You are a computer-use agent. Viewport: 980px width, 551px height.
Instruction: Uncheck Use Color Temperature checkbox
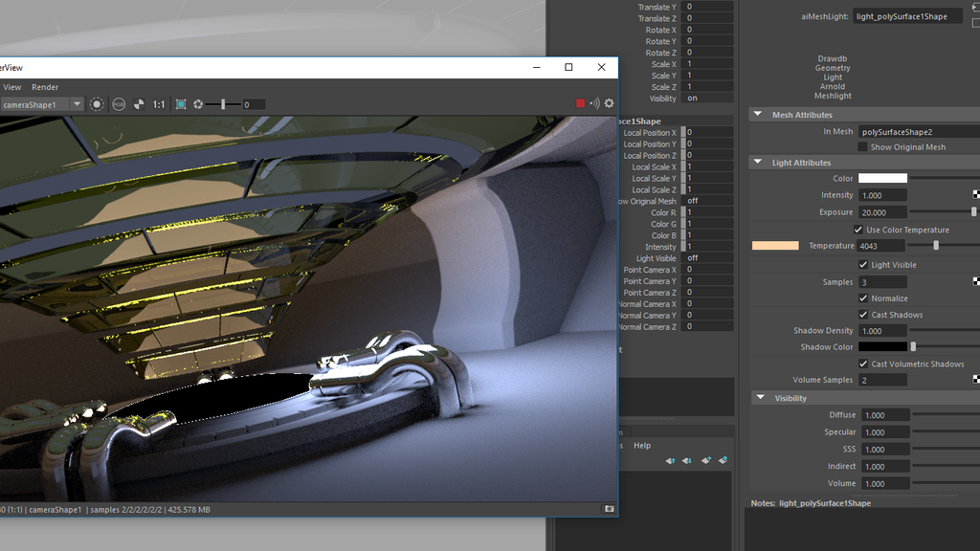[x=858, y=230]
